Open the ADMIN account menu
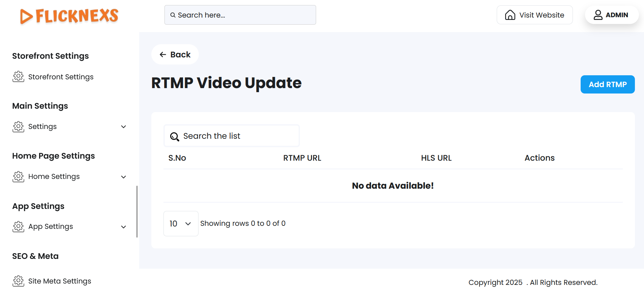644x294 pixels. 617,15
